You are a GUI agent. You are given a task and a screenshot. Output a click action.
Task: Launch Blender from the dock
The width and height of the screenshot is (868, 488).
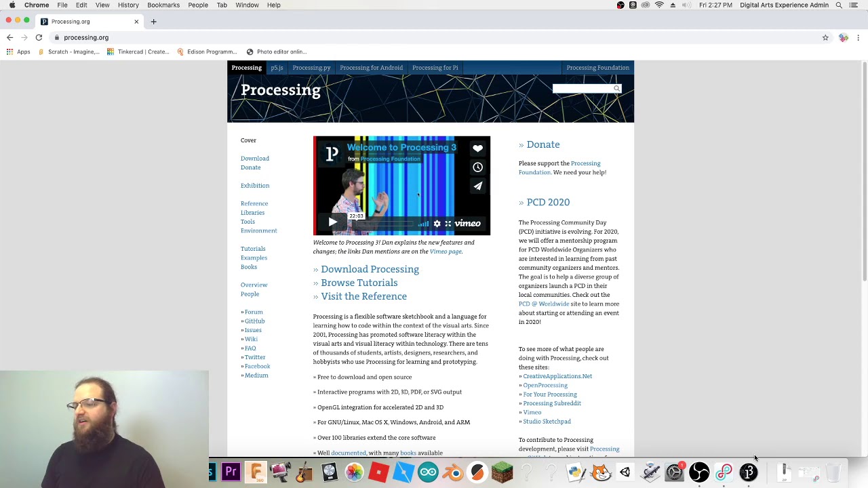[453, 472]
